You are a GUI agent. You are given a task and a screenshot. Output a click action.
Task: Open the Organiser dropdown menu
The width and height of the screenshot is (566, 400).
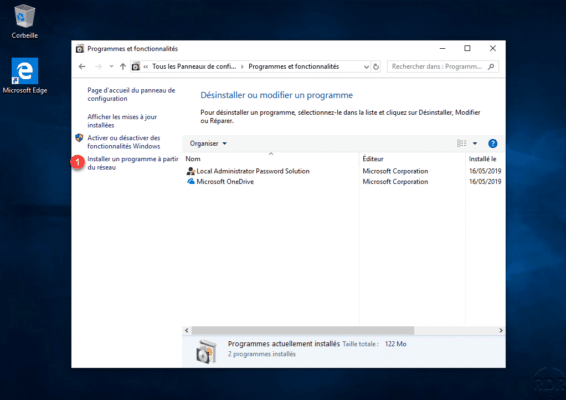208,143
